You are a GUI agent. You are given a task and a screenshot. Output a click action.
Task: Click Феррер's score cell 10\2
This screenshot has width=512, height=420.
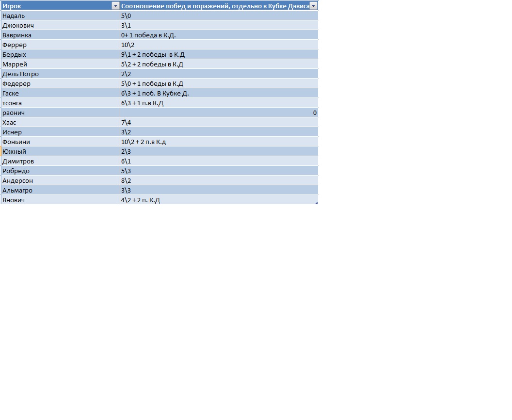pos(219,45)
